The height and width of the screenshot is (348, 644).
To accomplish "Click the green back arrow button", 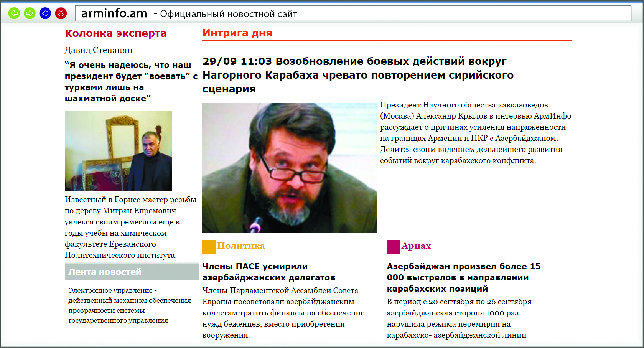I will pos(14,13).
